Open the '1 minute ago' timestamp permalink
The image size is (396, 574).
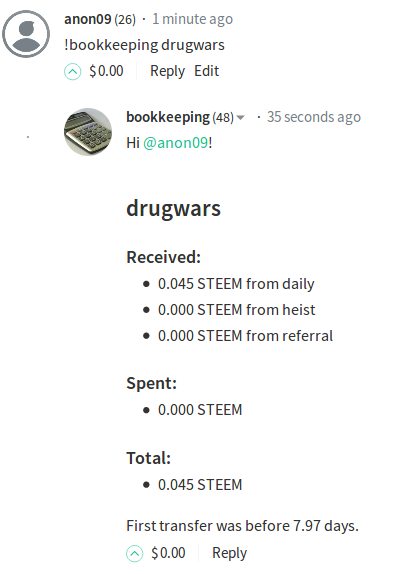pos(193,19)
